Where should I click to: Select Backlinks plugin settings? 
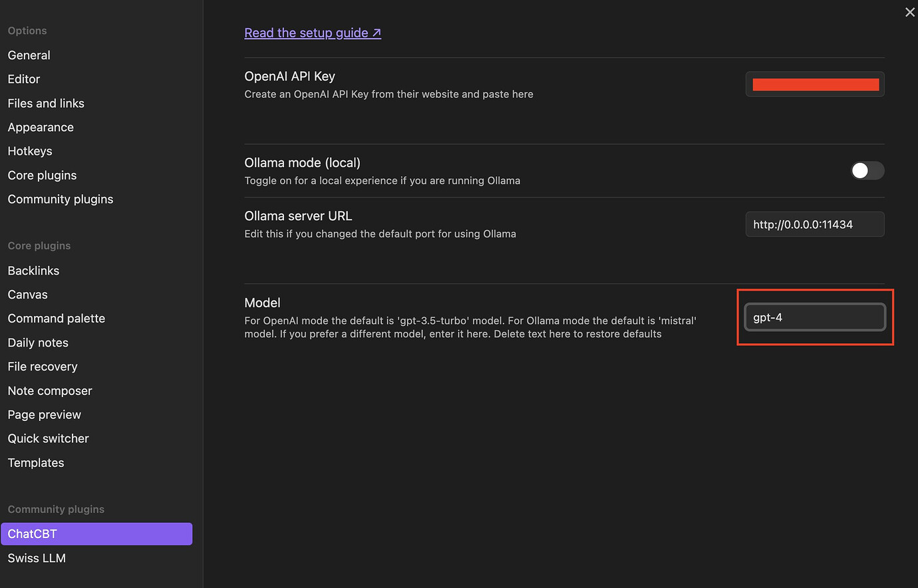pyautogui.click(x=33, y=271)
